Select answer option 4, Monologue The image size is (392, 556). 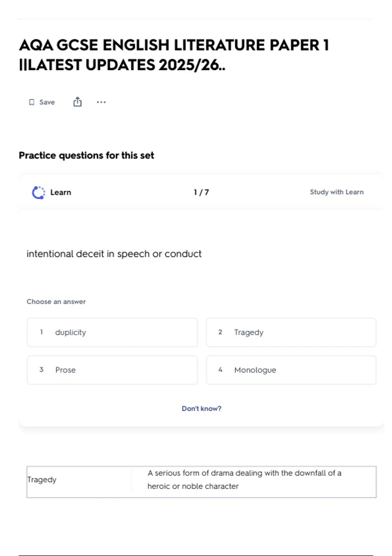(291, 370)
